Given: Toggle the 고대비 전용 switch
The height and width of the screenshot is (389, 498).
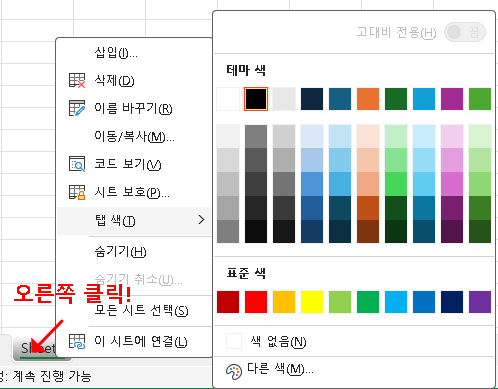Looking at the screenshot, I should pyautogui.click(x=465, y=32).
